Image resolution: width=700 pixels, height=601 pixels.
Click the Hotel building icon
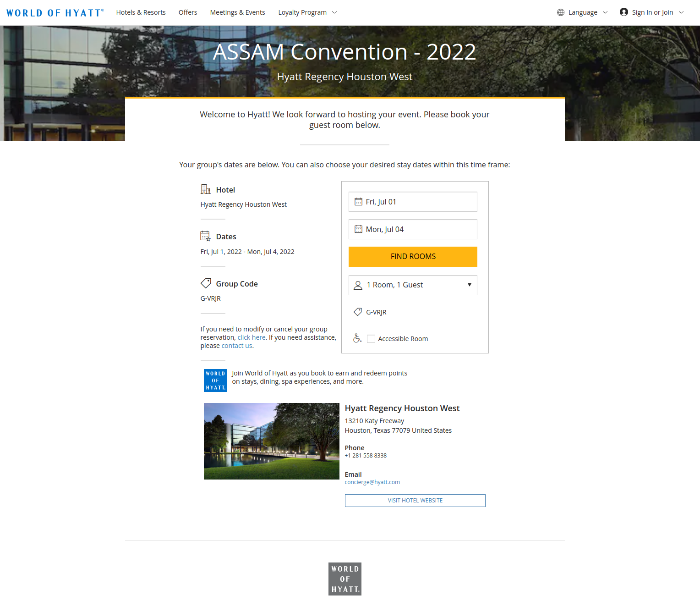(x=206, y=189)
